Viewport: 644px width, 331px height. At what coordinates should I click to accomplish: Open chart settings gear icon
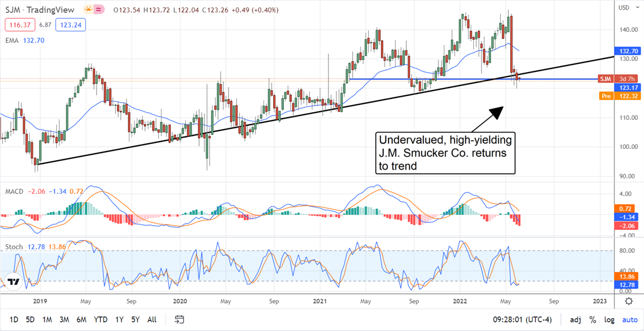628,301
